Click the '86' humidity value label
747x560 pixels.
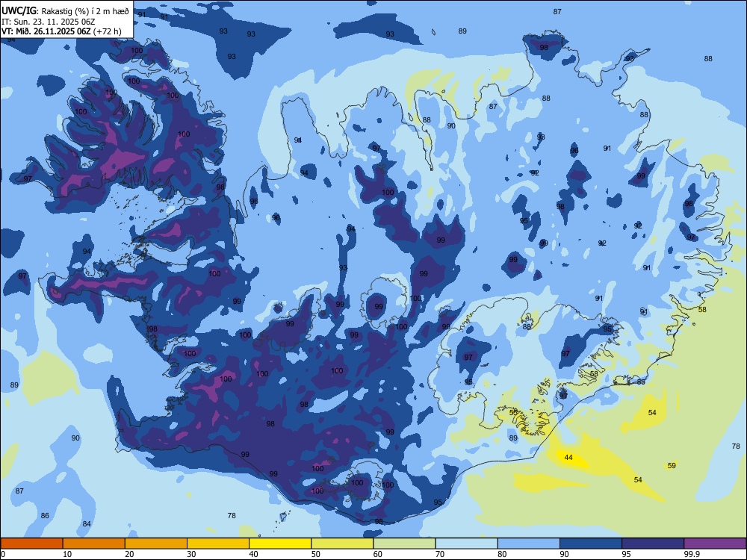[45, 516]
